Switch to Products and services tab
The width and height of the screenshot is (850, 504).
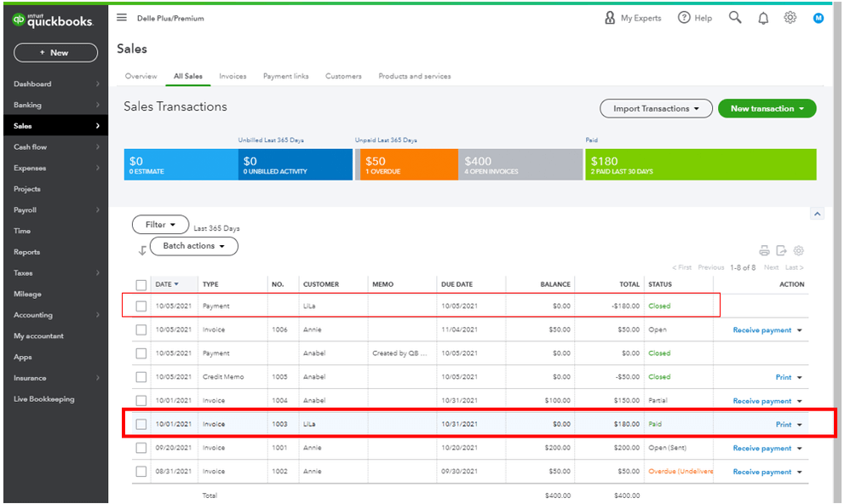pos(415,77)
